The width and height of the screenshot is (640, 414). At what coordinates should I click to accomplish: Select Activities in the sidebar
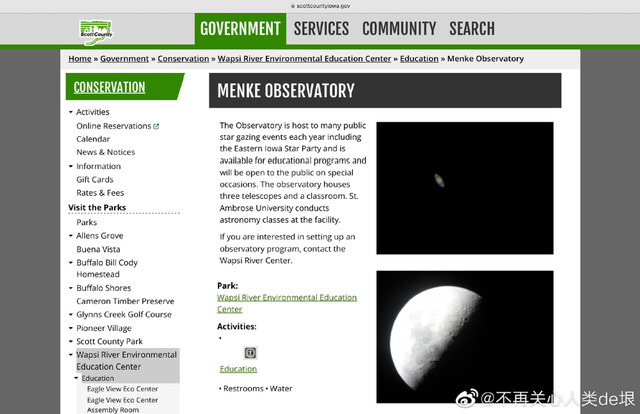coord(93,112)
